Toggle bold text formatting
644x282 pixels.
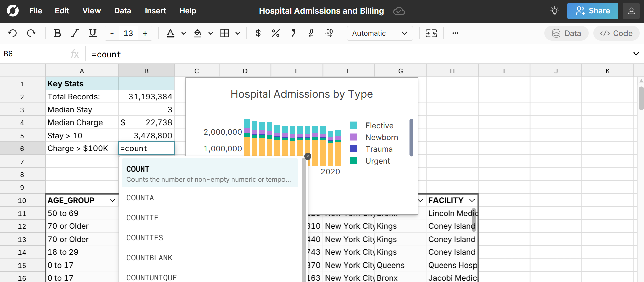tap(57, 33)
